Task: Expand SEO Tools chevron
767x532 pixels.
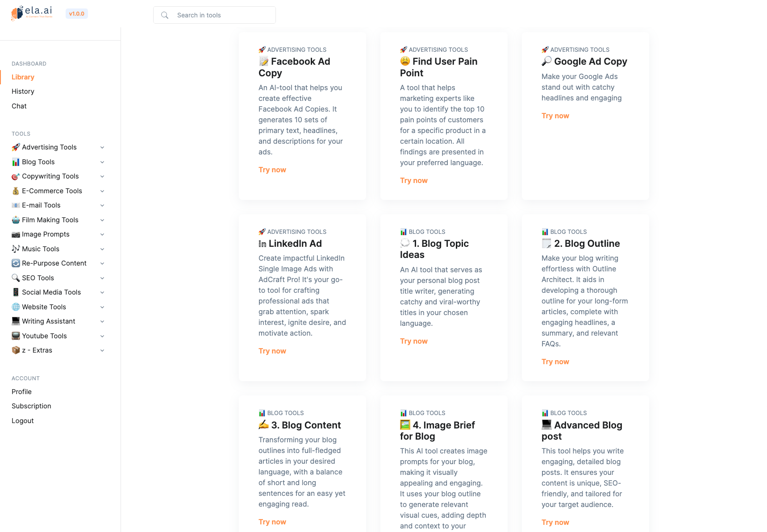Action: pos(102,278)
